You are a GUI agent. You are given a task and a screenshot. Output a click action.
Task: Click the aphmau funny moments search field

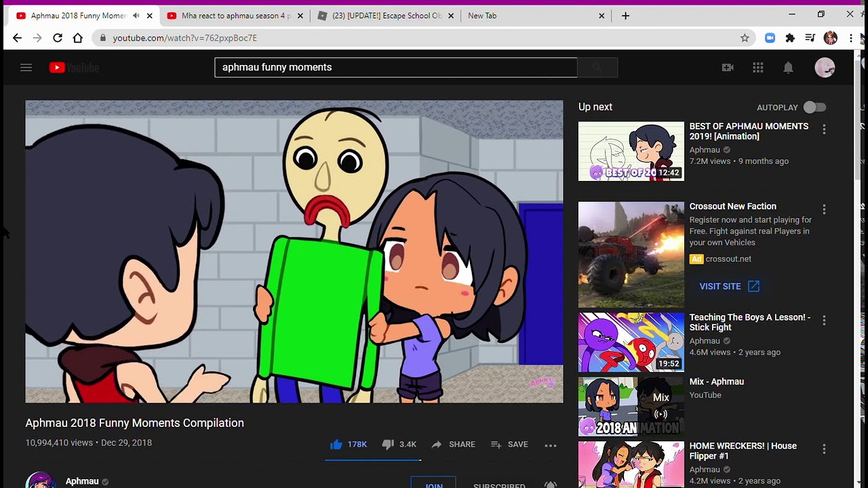(396, 67)
